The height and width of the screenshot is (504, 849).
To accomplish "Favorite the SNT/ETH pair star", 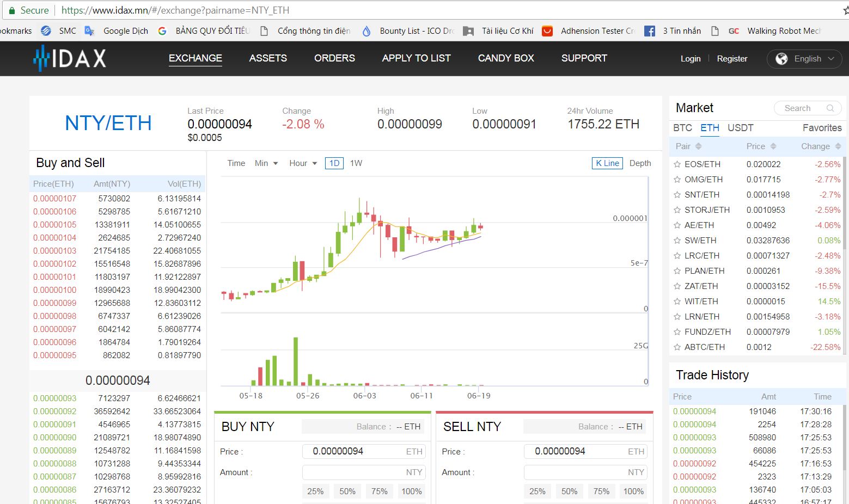I will pos(677,194).
